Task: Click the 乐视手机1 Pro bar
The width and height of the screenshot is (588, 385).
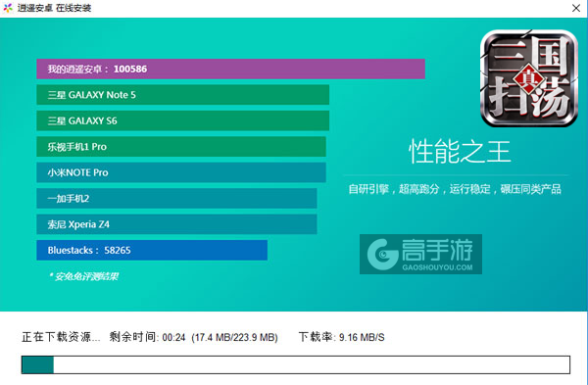Action: click(181, 147)
